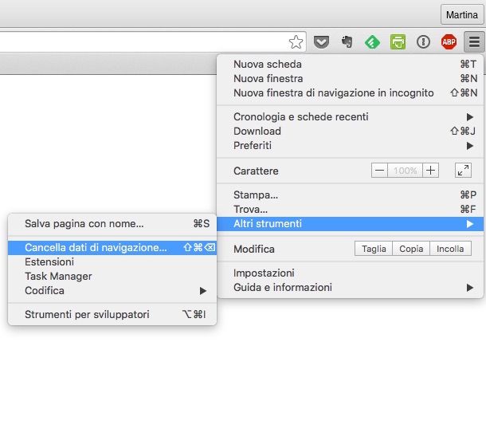This screenshot has height=448, width=486.
Task: Open Nuova finestra di navigazione in incognito
Action: 351,92
